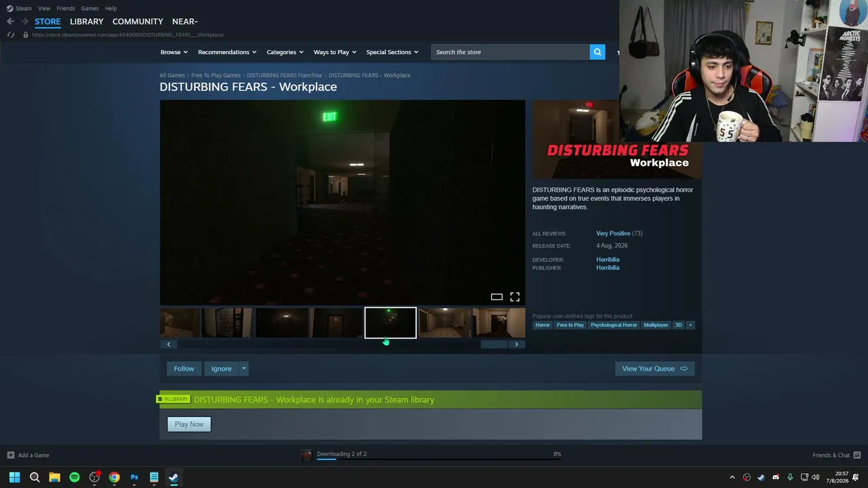Select the Multiplayer tag
Viewport: 868px width, 488px height.
click(x=656, y=325)
